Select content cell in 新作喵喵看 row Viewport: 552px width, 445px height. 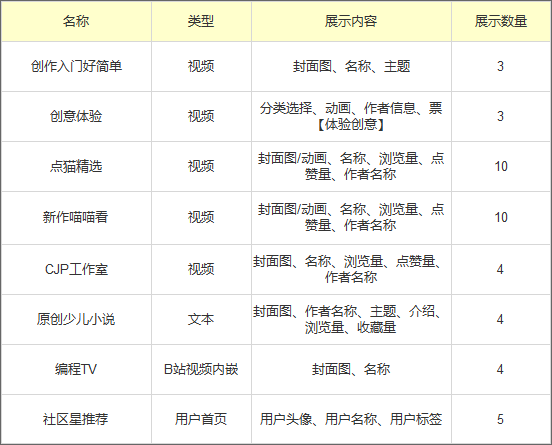pos(351,218)
